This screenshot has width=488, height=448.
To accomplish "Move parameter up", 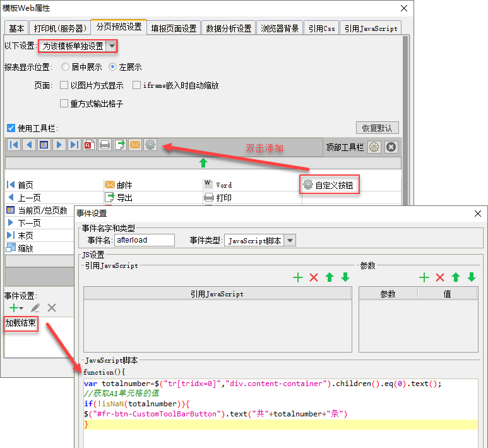I will click(x=456, y=277).
